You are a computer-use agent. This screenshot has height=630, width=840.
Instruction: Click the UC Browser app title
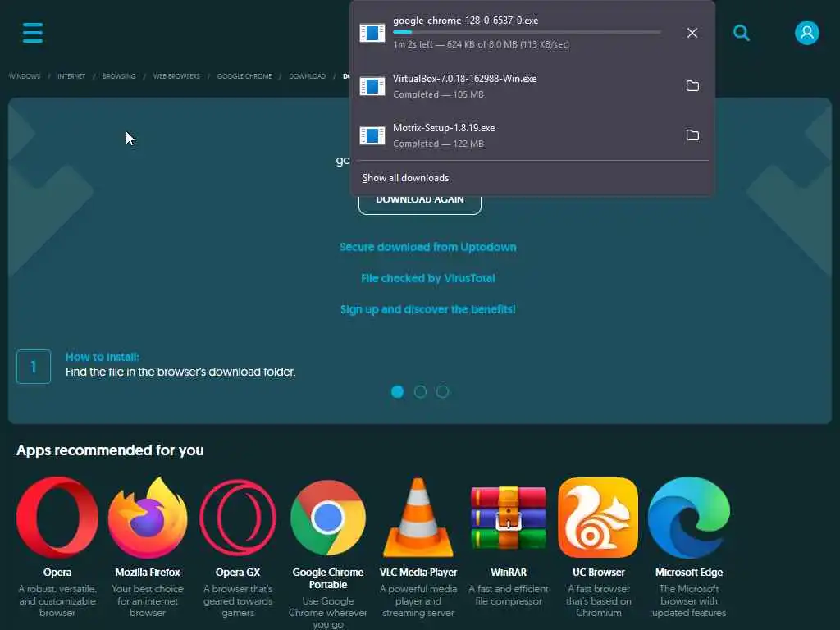click(x=598, y=572)
